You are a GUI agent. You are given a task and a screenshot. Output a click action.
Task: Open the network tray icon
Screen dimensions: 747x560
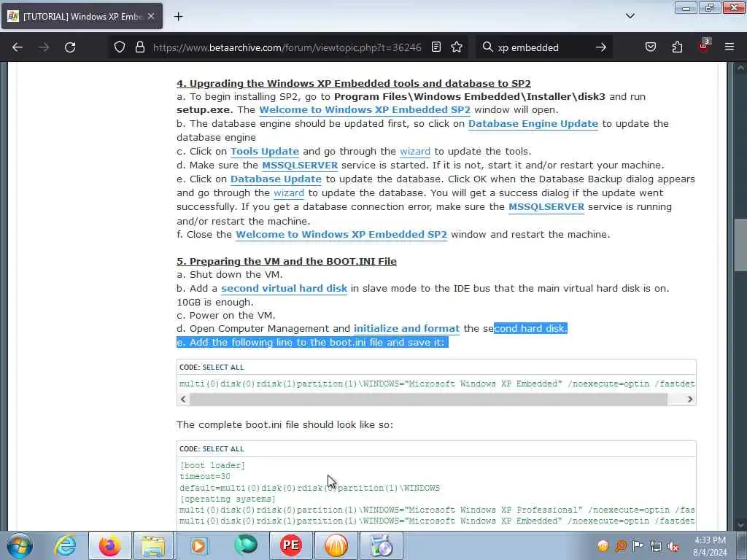[656, 546]
